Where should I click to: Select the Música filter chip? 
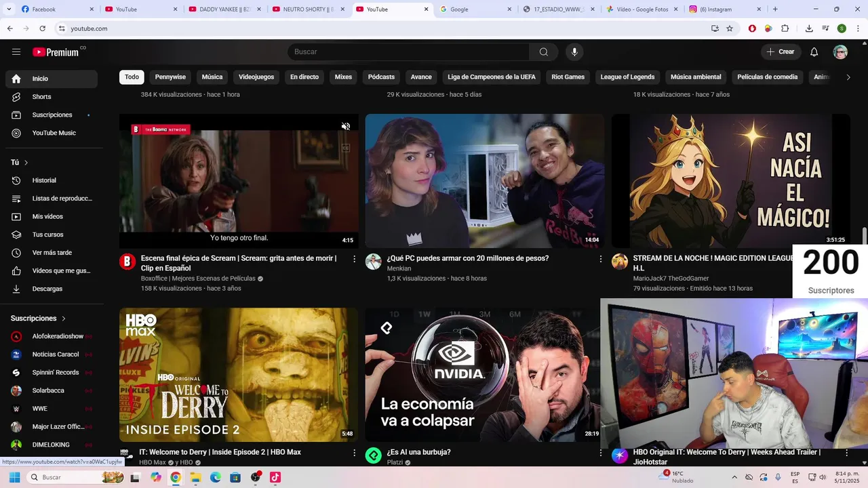[212, 77]
